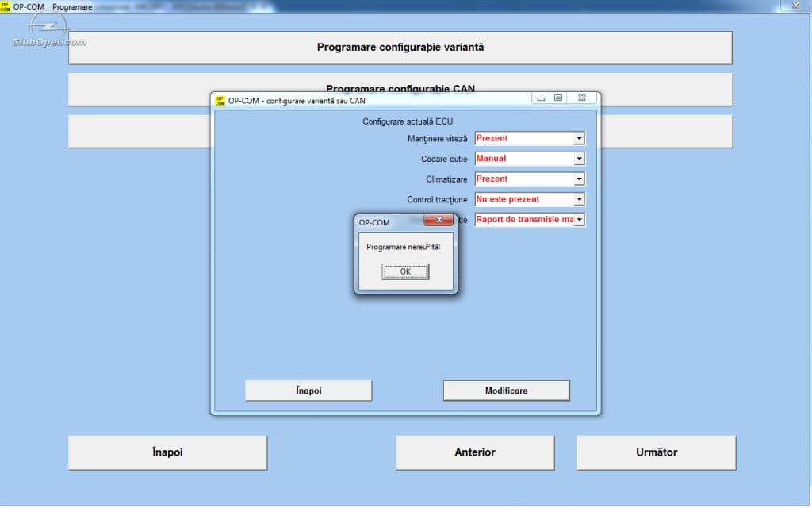
Task: Maximize the configurare variantă sau CAN window
Action: coord(558,98)
